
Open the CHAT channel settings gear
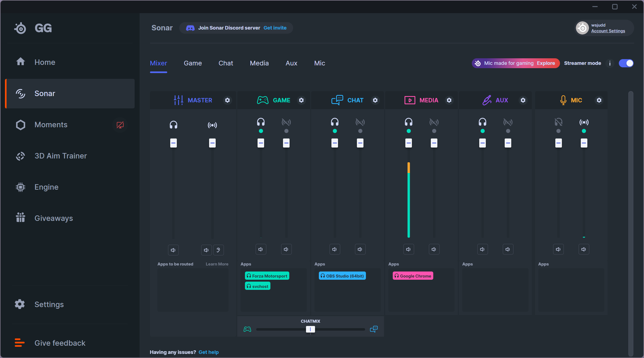(x=375, y=100)
